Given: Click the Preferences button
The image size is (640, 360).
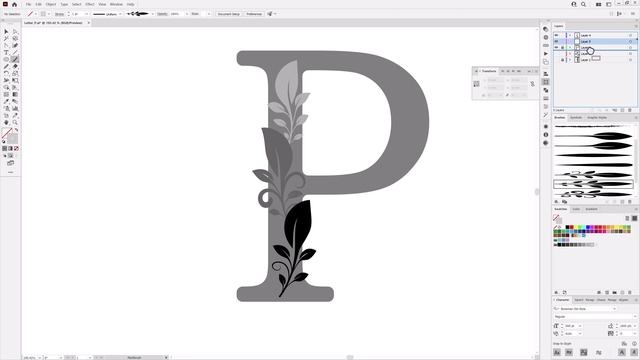Looking at the screenshot, I should pos(254,14).
